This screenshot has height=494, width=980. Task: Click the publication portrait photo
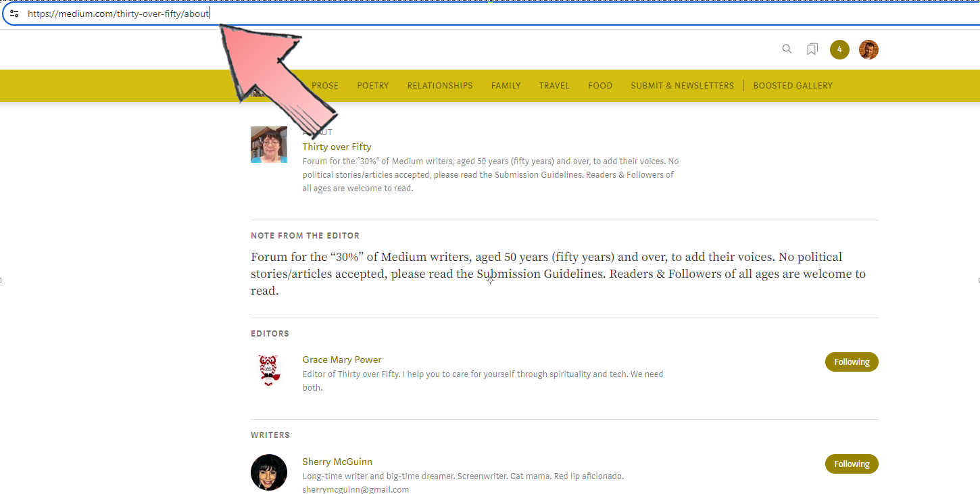coord(269,145)
